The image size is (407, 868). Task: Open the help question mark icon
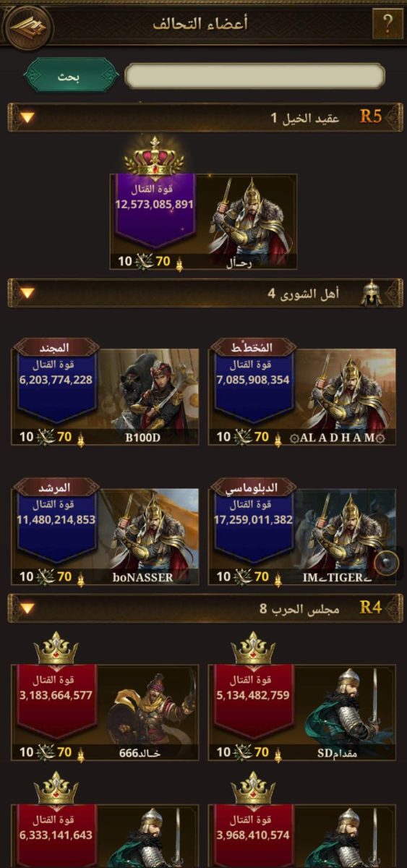(387, 25)
